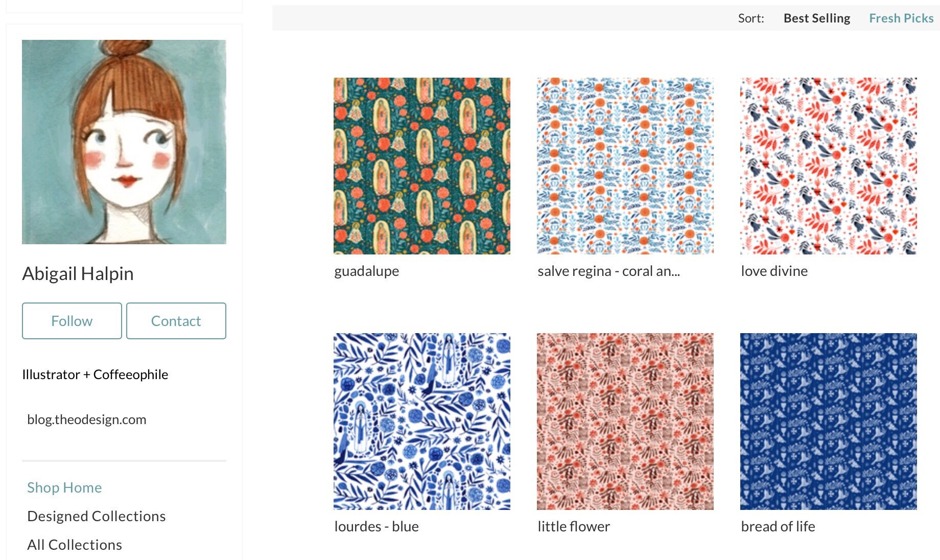Screen dimensions: 940x560
Task: Follow Abigail Halpin's shop
Action: tap(72, 321)
